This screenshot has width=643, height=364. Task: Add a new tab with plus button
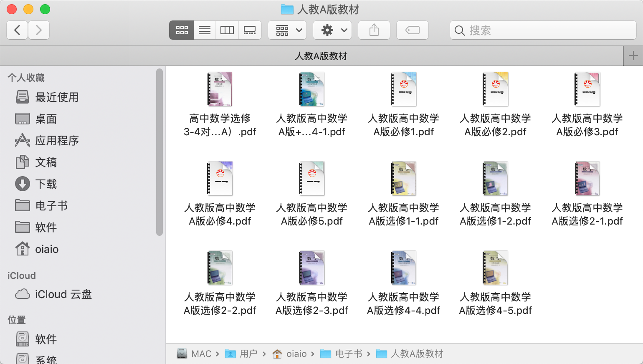[x=633, y=56]
